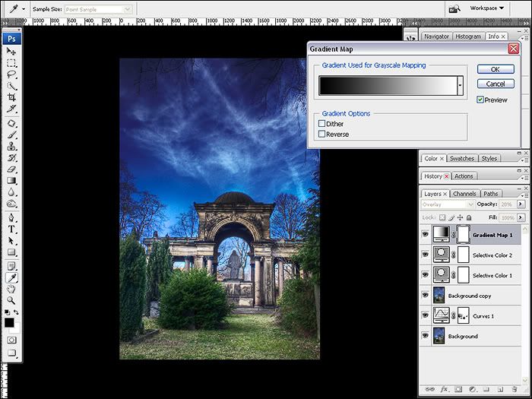Switch to the Navigator tab

click(x=436, y=36)
